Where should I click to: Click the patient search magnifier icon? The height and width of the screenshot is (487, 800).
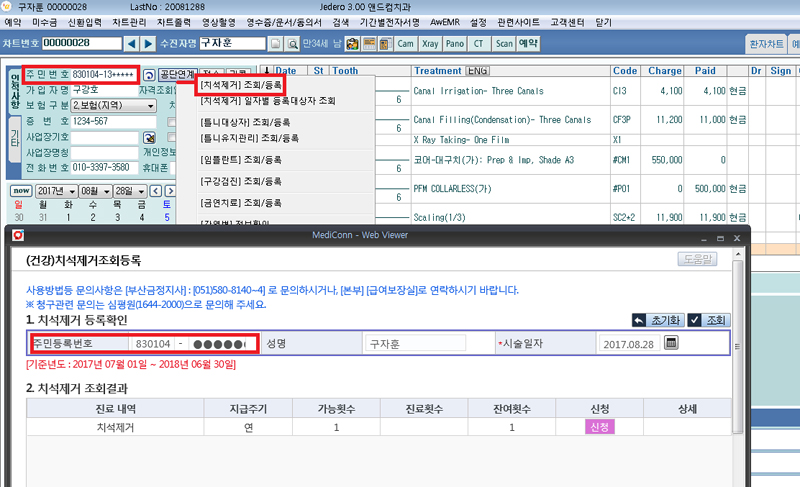[292, 44]
